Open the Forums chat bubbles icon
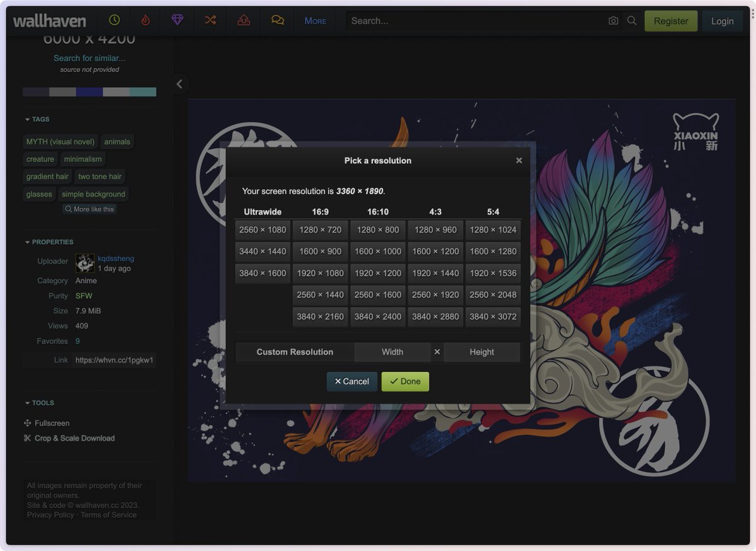This screenshot has height=551, width=756. coord(278,20)
